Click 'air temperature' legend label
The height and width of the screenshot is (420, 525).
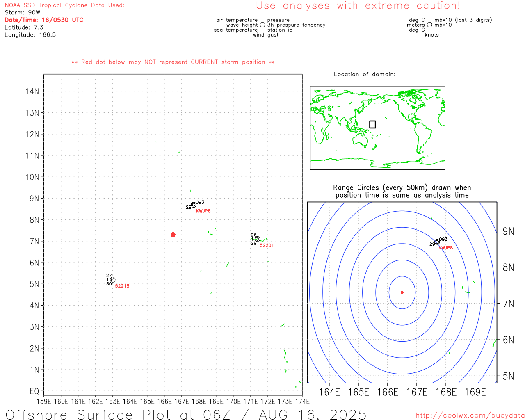pos(237,20)
